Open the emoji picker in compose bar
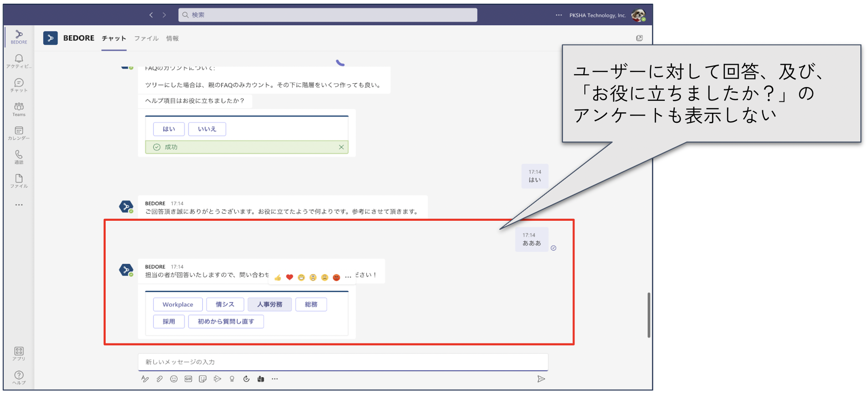868x393 pixels. (x=174, y=379)
